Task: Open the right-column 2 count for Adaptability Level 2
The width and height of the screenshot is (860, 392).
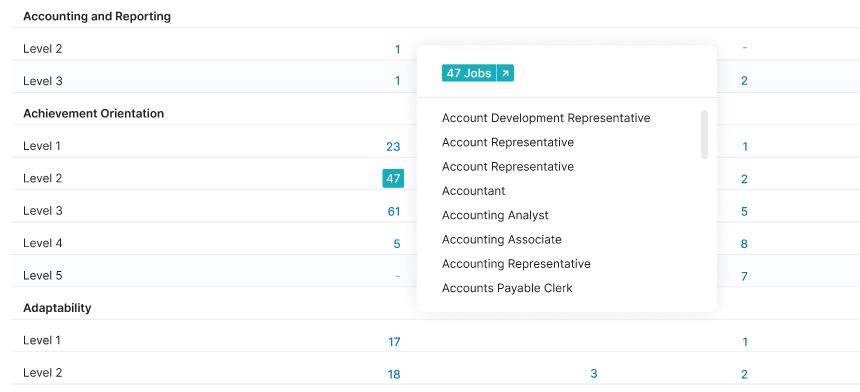Action: pos(744,374)
